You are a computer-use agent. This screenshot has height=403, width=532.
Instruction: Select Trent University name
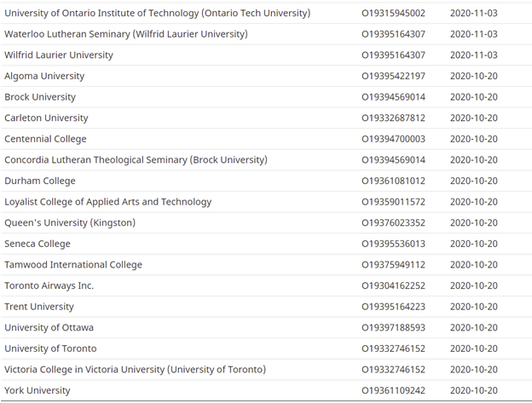[39, 307]
